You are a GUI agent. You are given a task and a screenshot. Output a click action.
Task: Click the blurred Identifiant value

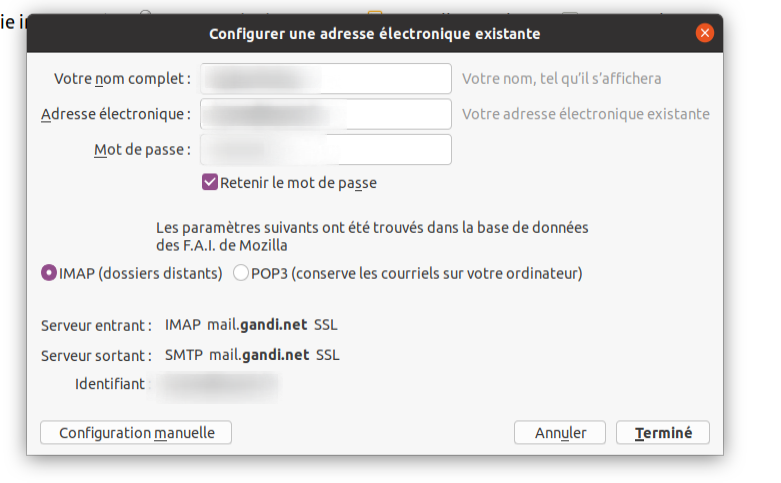point(217,385)
